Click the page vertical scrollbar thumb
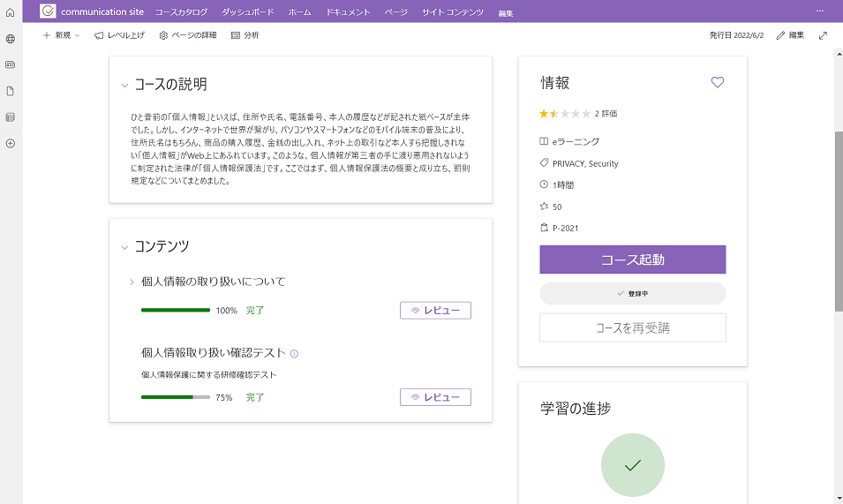843x504 pixels. click(x=839, y=222)
